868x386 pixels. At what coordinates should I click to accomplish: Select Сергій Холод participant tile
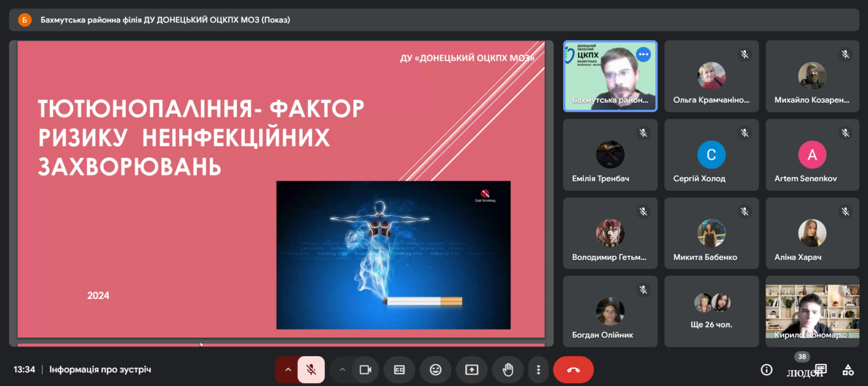711,155
